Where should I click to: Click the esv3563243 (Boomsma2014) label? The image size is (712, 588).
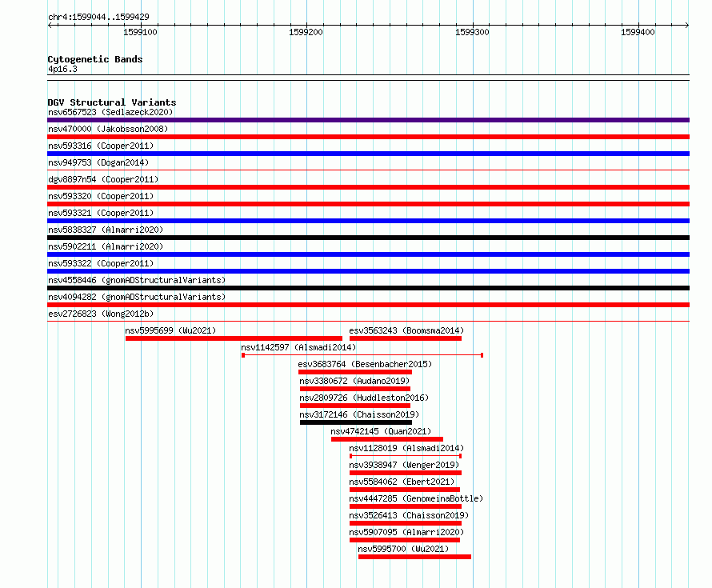pyautogui.click(x=406, y=330)
